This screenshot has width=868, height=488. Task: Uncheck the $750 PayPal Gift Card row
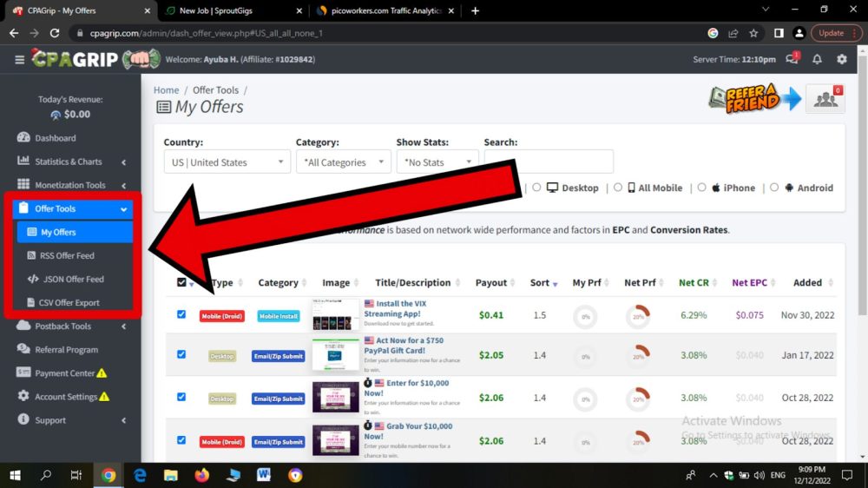(x=181, y=354)
